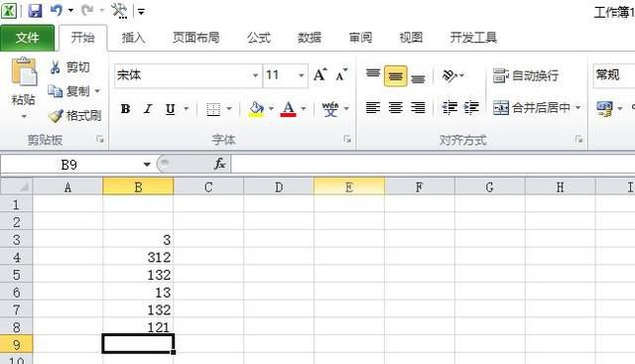635x364 pixels.
Task: Open the 剪贴板 dialog launcher
Action: 99,140
